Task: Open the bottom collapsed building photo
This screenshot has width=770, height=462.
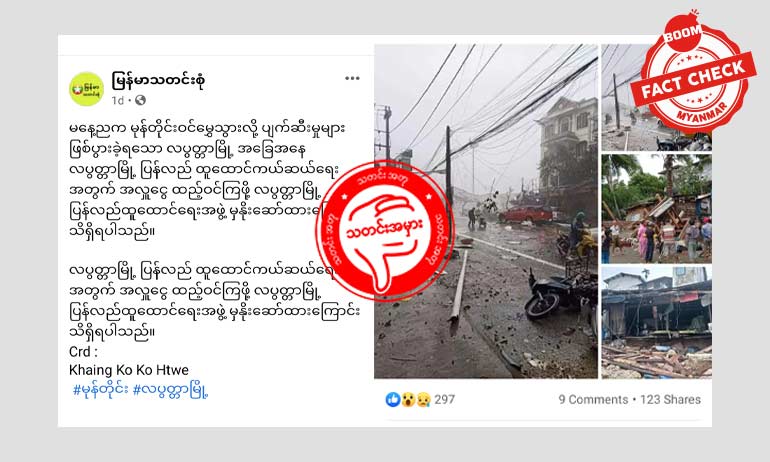Action: [657, 323]
